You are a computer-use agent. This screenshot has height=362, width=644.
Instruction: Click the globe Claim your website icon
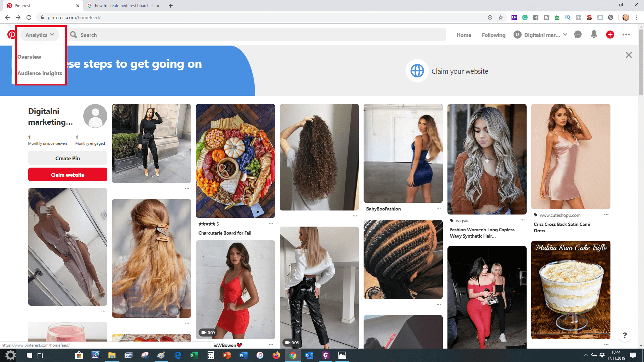417,71
